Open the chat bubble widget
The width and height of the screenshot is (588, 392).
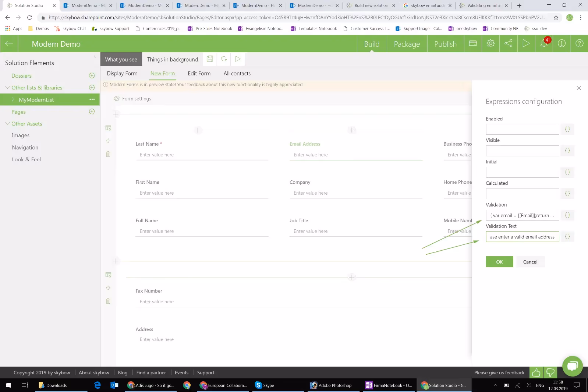573,366
